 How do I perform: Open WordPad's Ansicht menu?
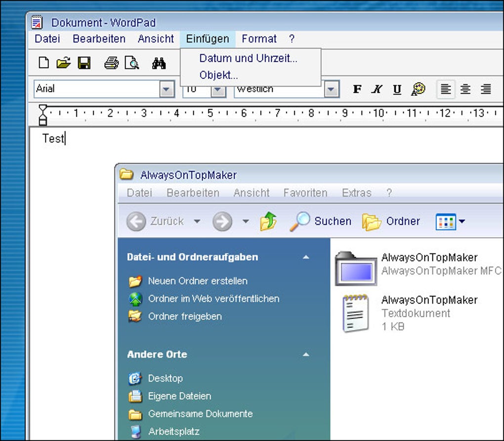[x=156, y=39]
